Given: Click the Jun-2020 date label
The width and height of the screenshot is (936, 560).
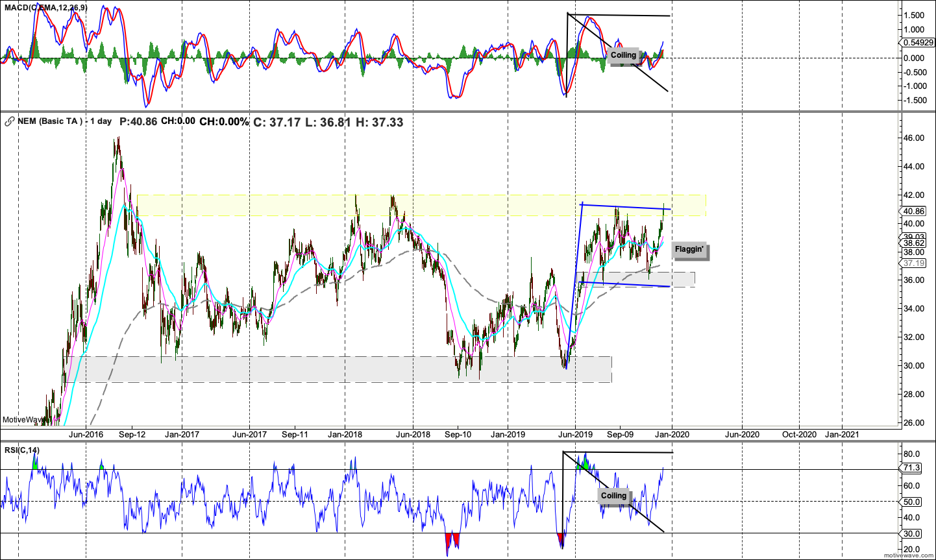Looking at the screenshot, I should 742,435.
